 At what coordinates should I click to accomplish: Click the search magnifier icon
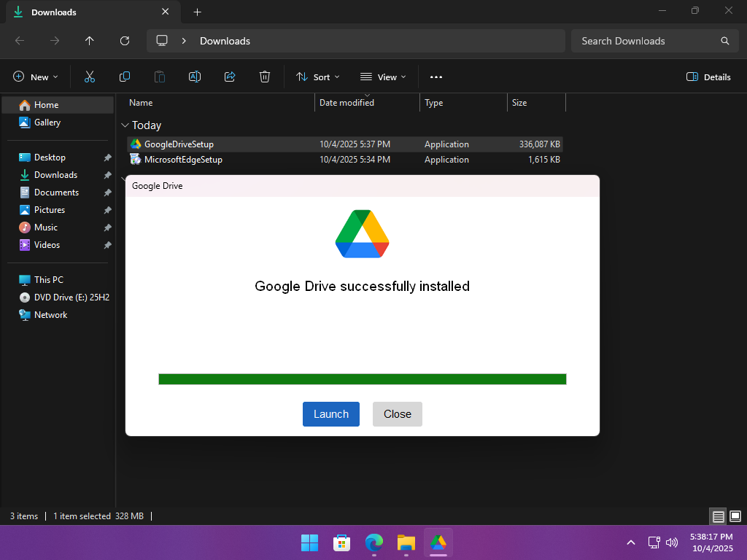click(724, 41)
